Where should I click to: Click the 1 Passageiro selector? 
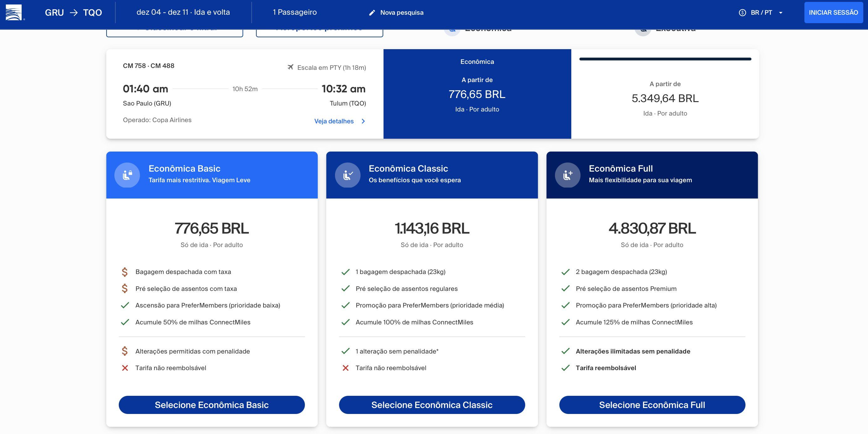(295, 12)
